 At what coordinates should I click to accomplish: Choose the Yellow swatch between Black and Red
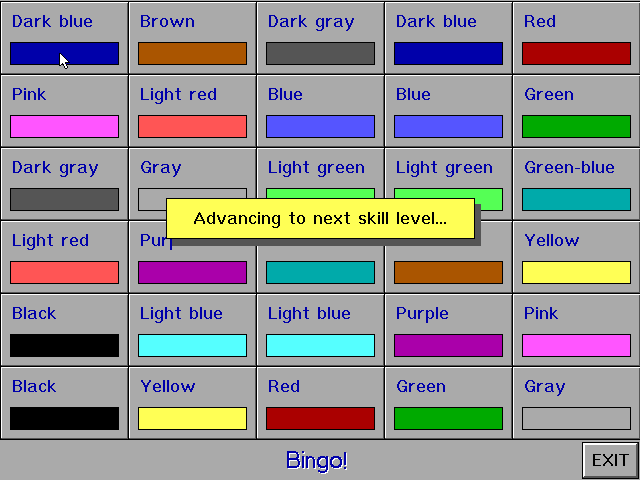click(x=192, y=418)
